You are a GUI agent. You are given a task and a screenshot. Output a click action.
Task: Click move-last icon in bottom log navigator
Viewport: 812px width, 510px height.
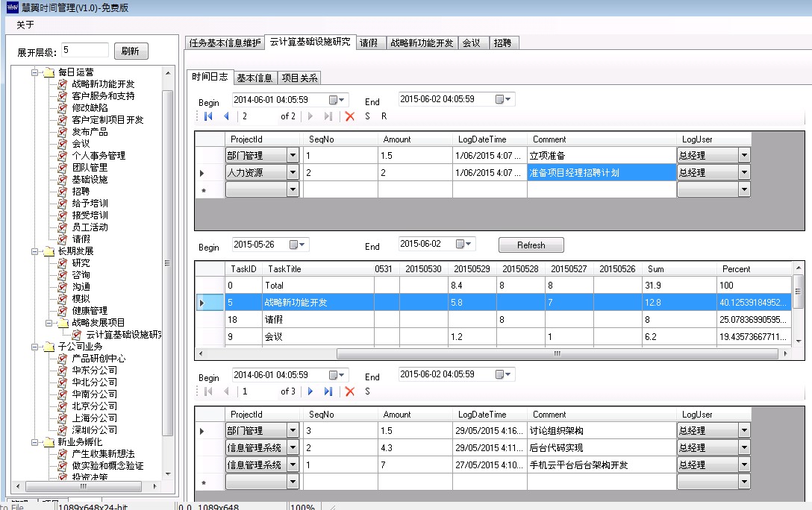click(328, 391)
